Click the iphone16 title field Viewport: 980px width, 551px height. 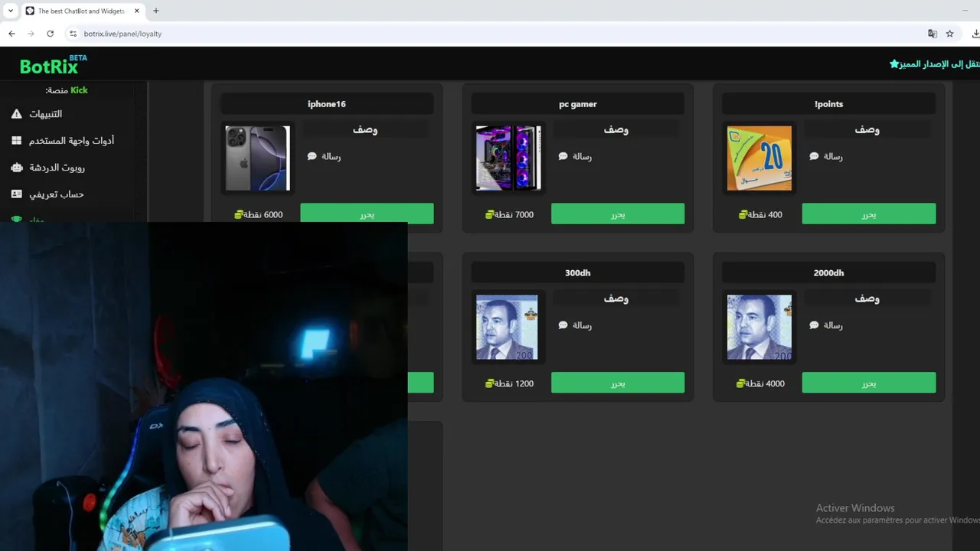(327, 104)
